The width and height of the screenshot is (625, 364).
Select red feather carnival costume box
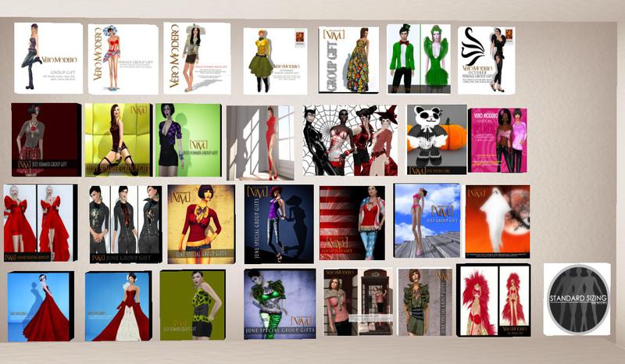[x=494, y=301]
